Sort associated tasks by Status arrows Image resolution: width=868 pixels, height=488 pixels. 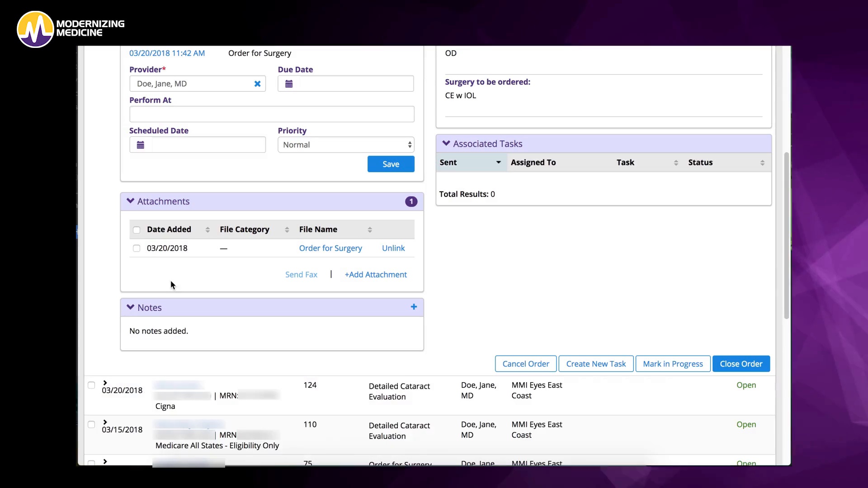click(762, 163)
